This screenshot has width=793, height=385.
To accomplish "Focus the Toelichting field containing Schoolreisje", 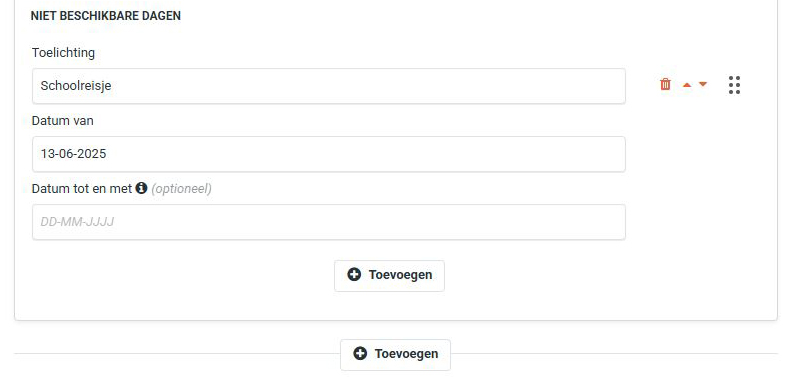I will [329, 86].
